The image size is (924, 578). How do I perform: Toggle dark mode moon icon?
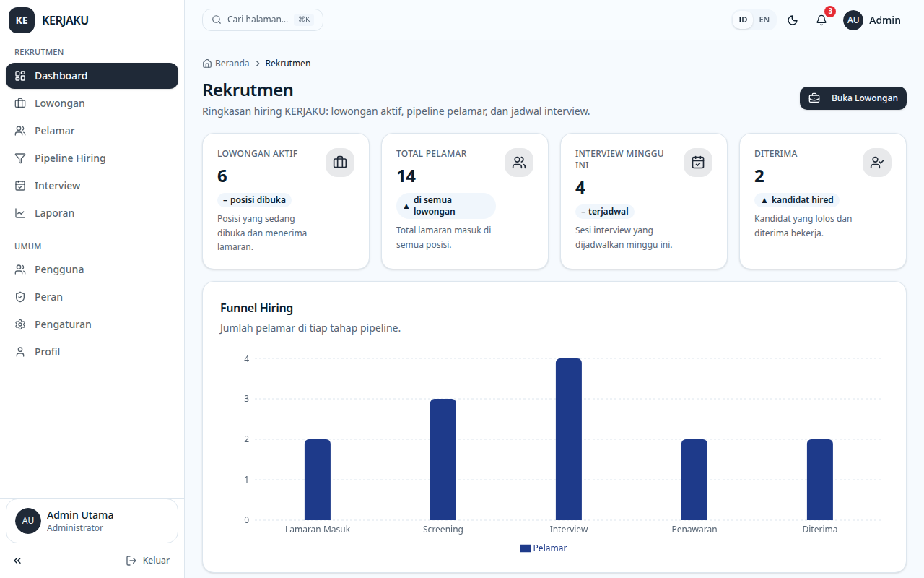(793, 20)
